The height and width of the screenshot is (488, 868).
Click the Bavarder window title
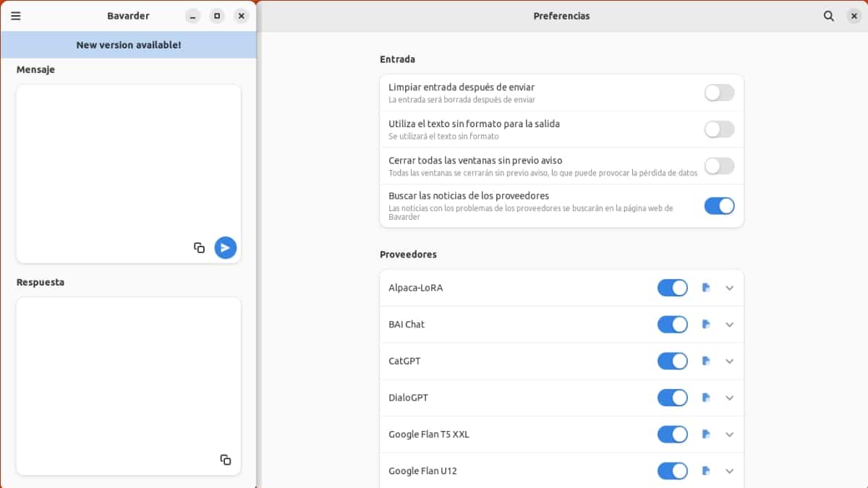click(128, 16)
